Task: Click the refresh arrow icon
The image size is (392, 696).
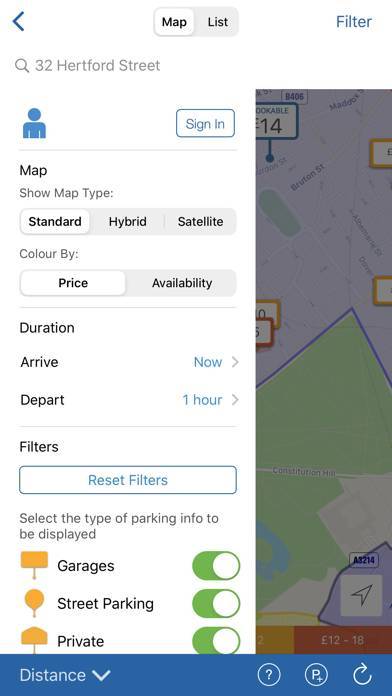Action: [x=362, y=675]
